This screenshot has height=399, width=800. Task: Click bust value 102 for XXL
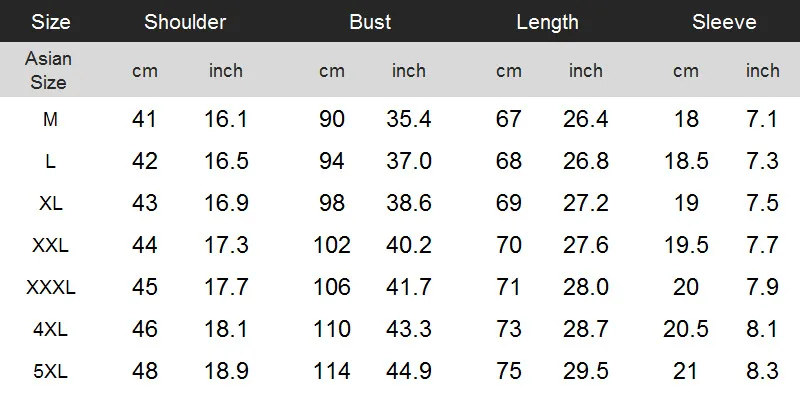click(332, 245)
